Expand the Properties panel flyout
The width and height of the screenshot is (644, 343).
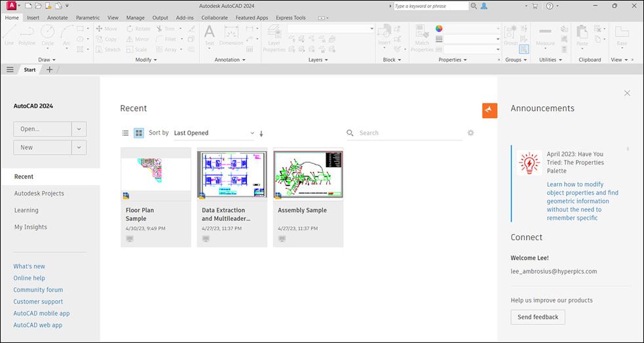pyautogui.click(x=453, y=60)
